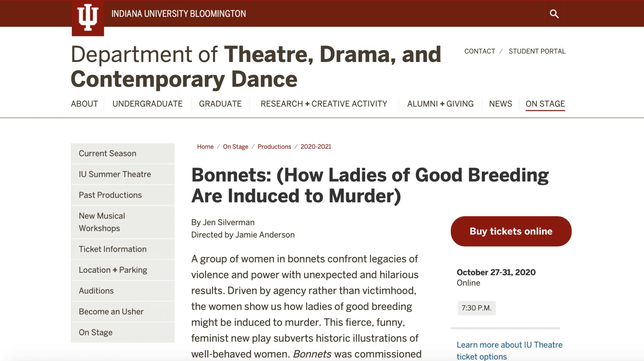Open the Contact link
This screenshot has width=644, height=361.
coord(479,51)
